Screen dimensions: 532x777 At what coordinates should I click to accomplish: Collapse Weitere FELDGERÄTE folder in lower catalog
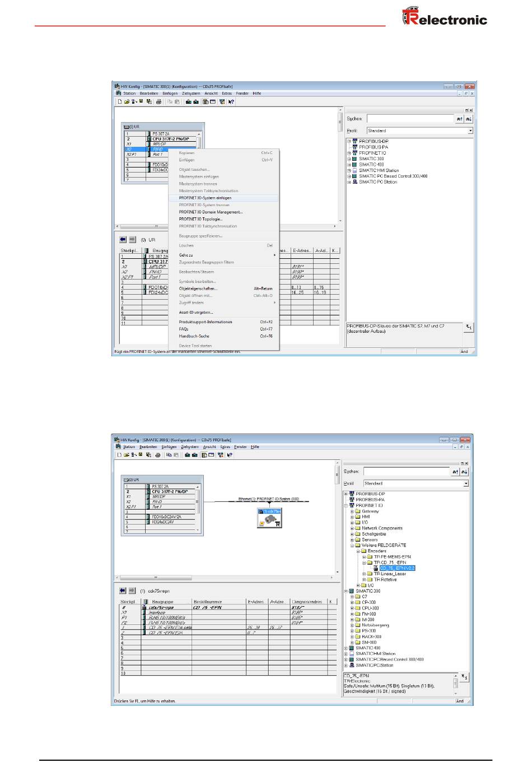(352, 545)
